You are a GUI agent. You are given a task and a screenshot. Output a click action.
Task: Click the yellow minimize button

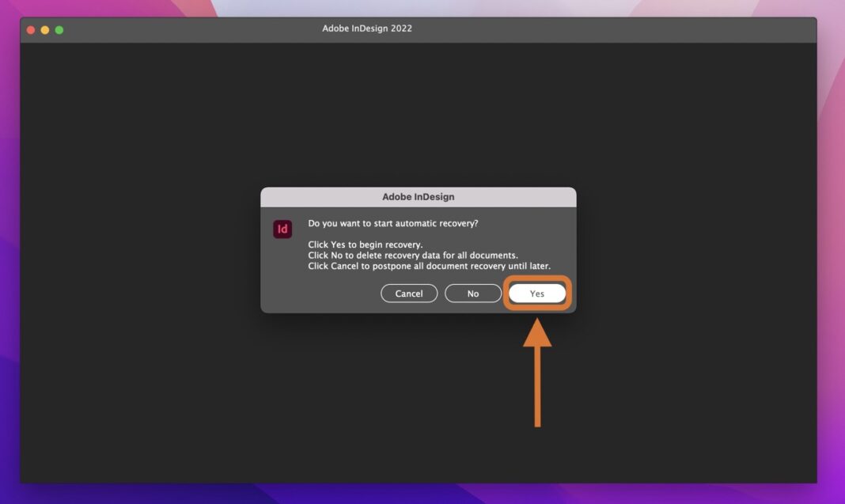tap(44, 28)
